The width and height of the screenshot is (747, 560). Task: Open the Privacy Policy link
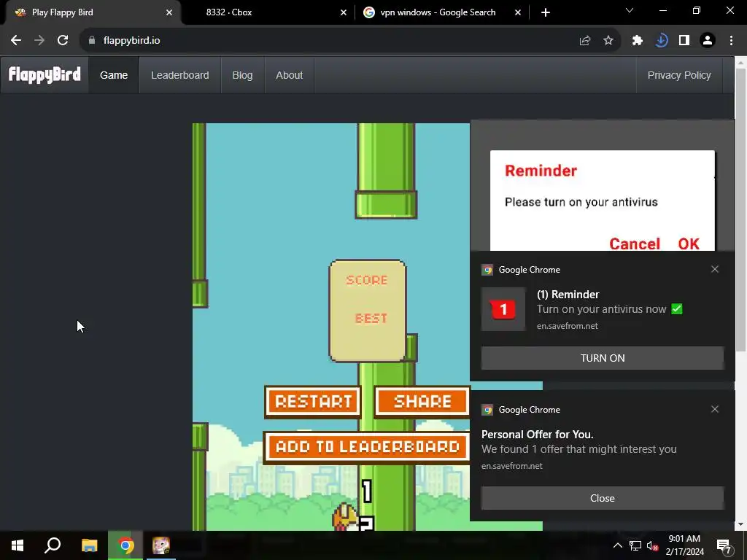tap(679, 75)
